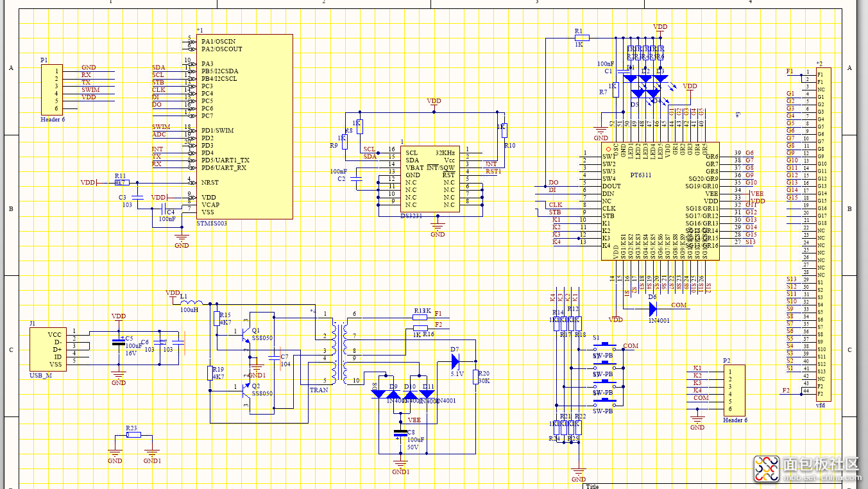Select the STM8S003 chip label
This screenshot has width=868, height=489.
[x=212, y=223]
